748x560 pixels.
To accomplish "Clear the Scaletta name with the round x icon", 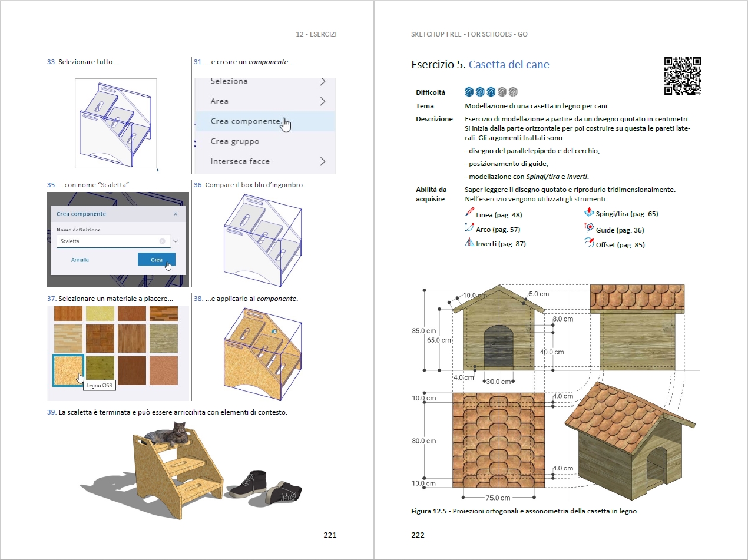I will pos(162,241).
